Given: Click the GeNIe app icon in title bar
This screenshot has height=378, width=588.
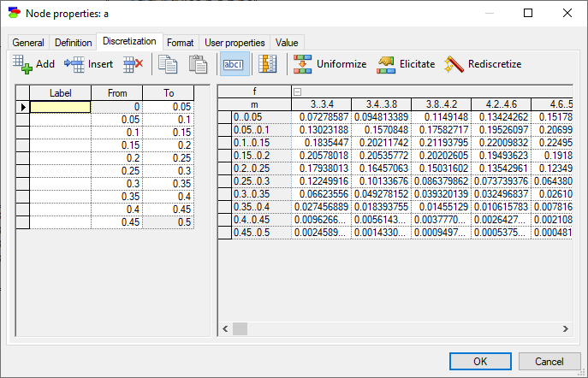Looking at the screenshot, I should (15, 13).
